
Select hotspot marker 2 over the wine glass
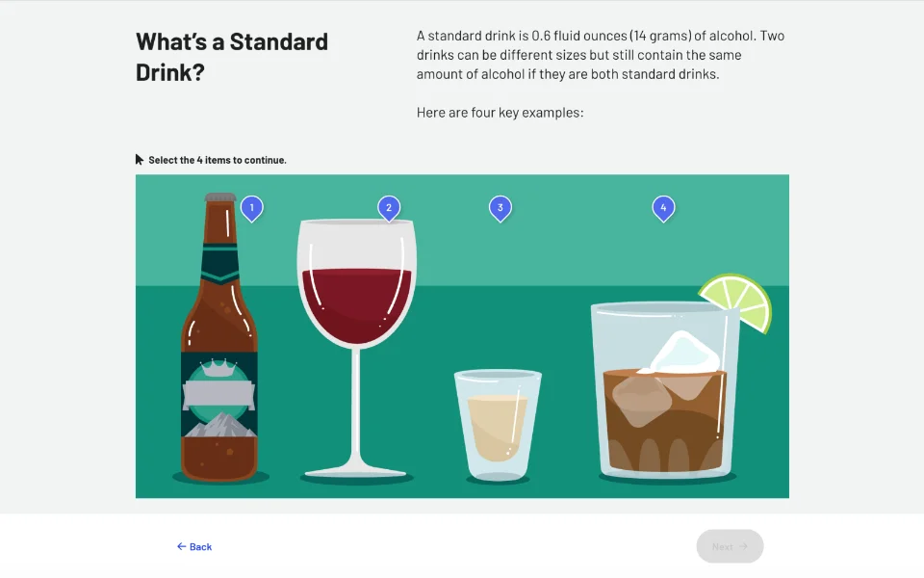389,207
